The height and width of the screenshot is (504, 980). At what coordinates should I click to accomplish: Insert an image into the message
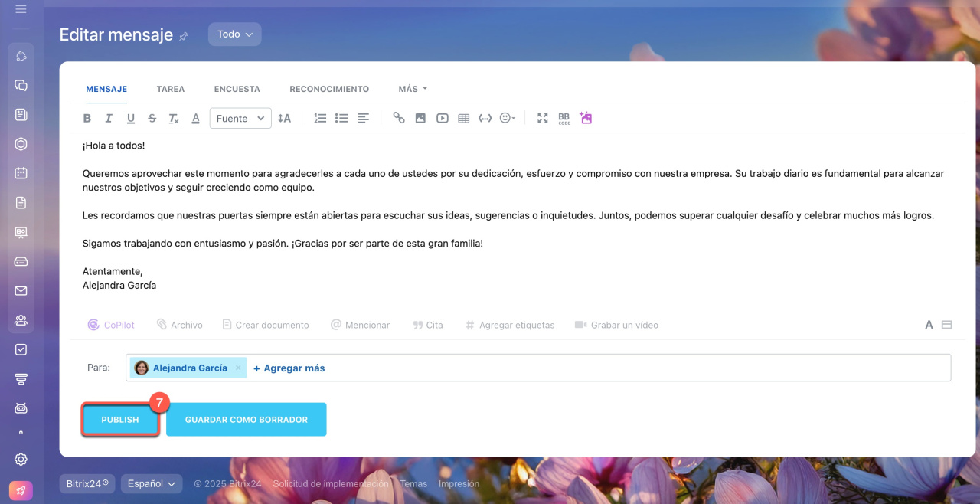click(x=420, y=118)
